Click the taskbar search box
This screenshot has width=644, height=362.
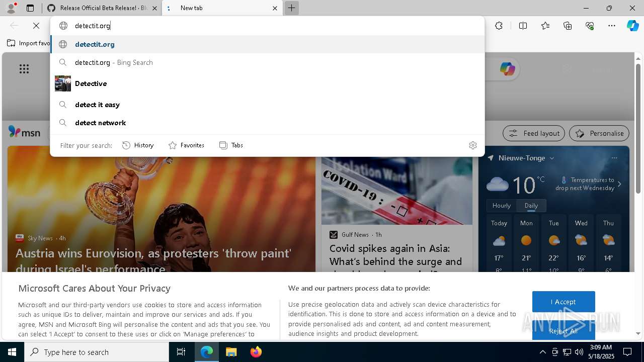[97, 352]
